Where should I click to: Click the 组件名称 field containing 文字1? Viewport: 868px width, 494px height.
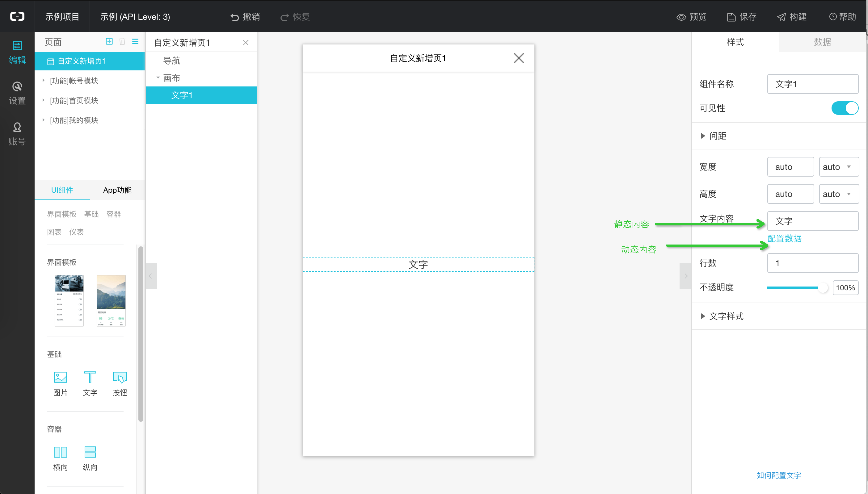click(x=813, y=84)
